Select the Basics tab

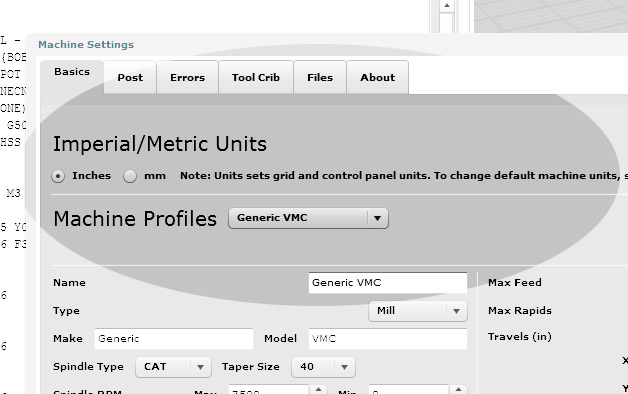point(72,76)
